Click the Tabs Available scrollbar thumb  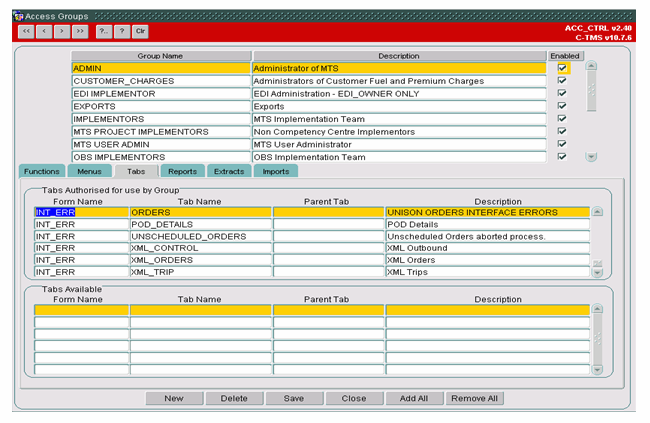coord(597,339)
